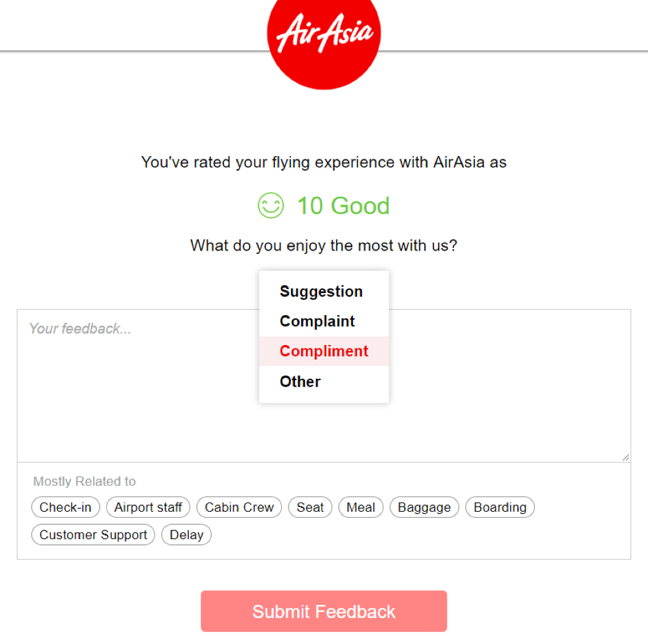The height and width of the screenshot is (644, 648).
Task: Select Suggestion from the dropdown list
Action: tap(321, 292)
